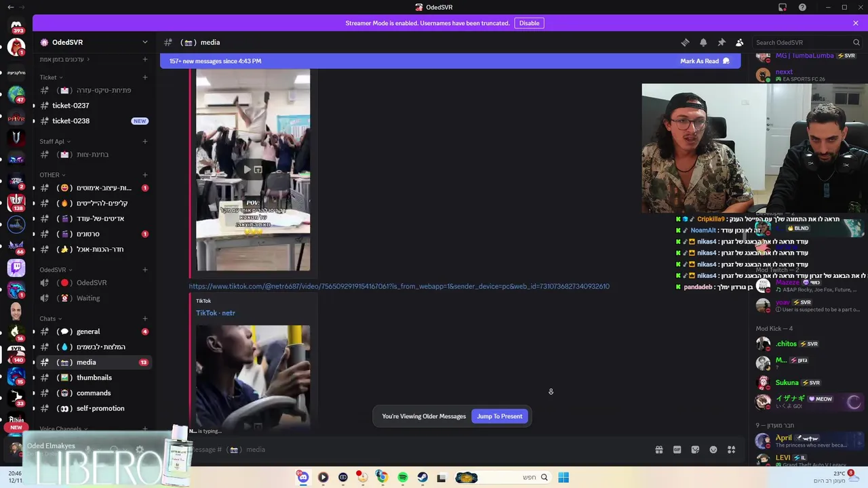Switch to self-promotion channel
Screen dimensions: 868x488
click(x=94, y=408)
